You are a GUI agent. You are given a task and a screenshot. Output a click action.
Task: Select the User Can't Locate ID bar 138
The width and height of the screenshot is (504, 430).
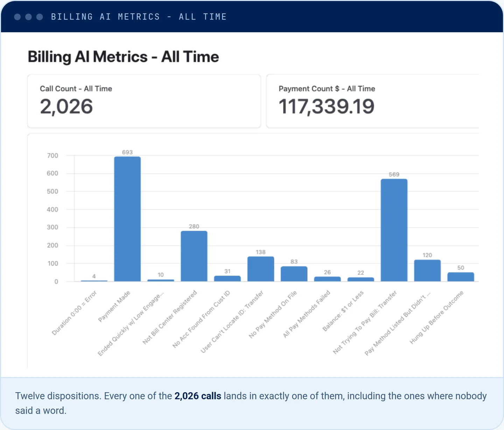(x=261, y=269)
